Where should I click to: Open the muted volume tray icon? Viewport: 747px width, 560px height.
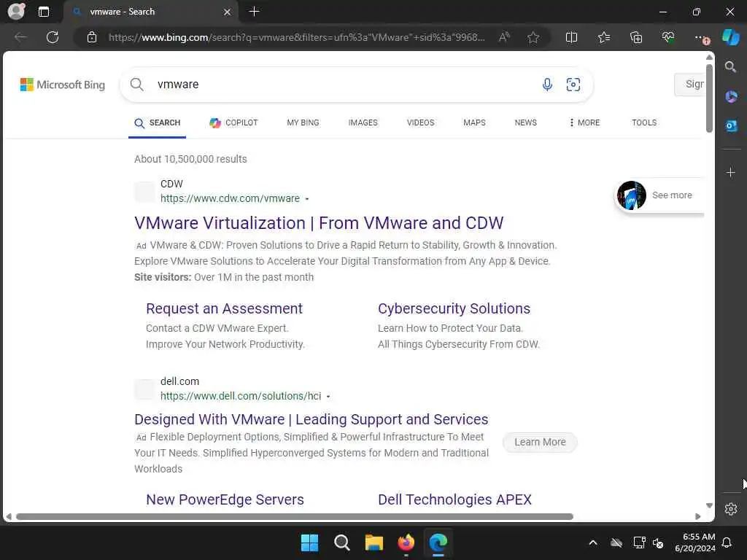[658, 542]
